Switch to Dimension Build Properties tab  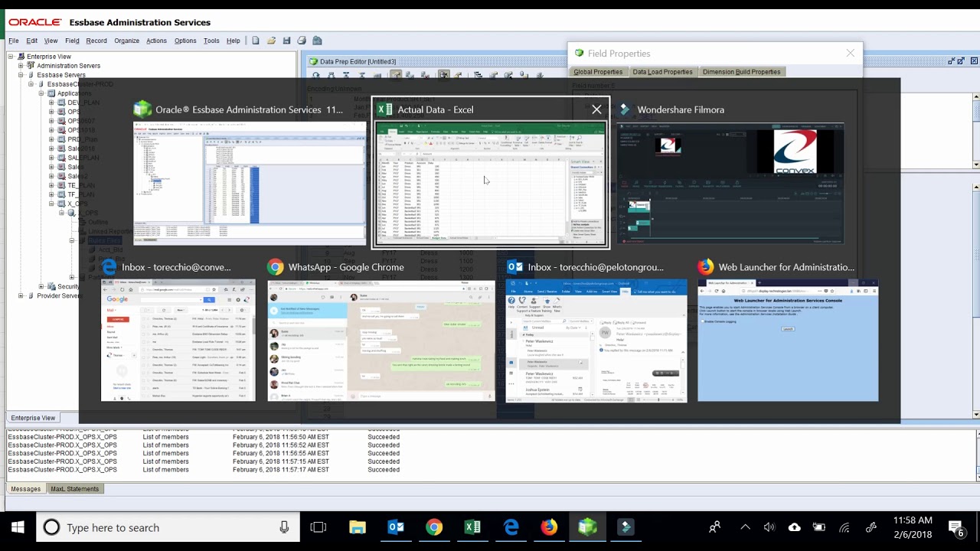point(741,72)
